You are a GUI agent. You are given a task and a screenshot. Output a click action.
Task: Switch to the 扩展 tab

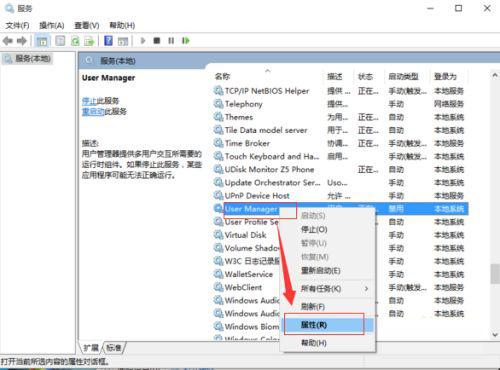tap(91, 348)
